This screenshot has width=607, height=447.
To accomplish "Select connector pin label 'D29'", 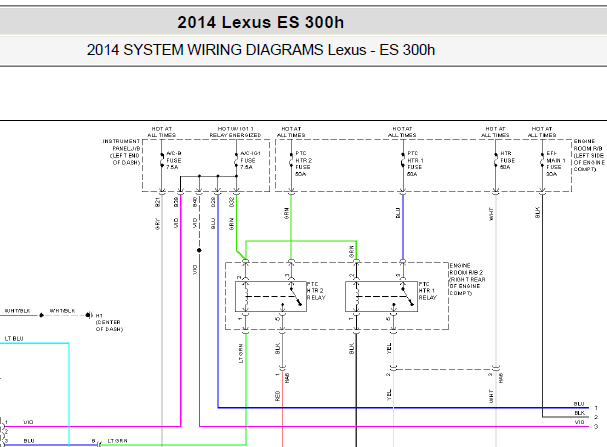I will click(x=213, y=202).
